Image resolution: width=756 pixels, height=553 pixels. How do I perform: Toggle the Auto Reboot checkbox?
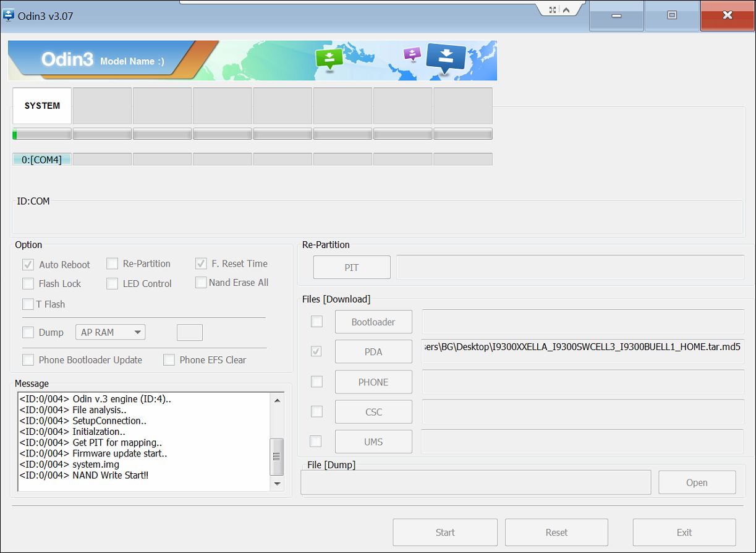[28, 265]
